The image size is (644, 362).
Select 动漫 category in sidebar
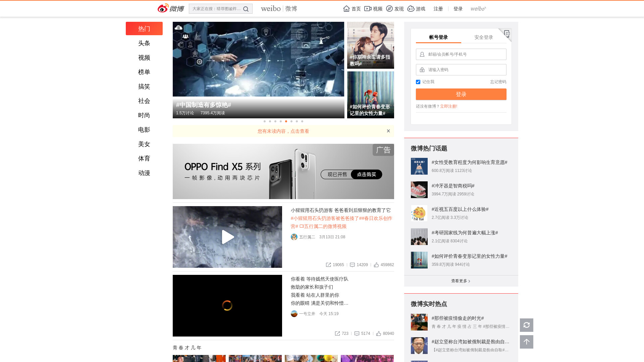tap(144, 173)
